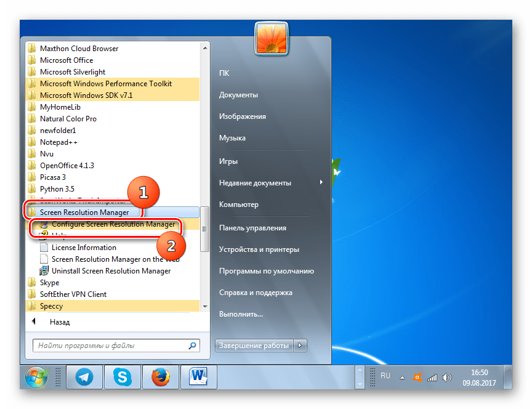The width and height of the screenshot is (532, 409).
Task: Expand Недавние документы submenu
Action: pyautogui.click(x=321, y=182)
